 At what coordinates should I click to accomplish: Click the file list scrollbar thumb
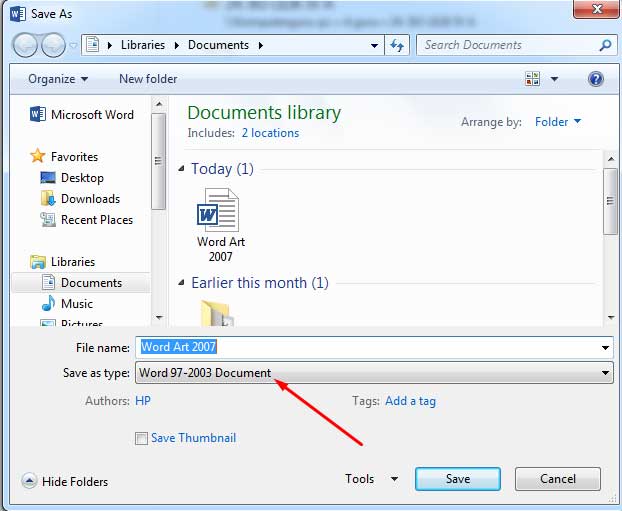click(x=610, y=201)
